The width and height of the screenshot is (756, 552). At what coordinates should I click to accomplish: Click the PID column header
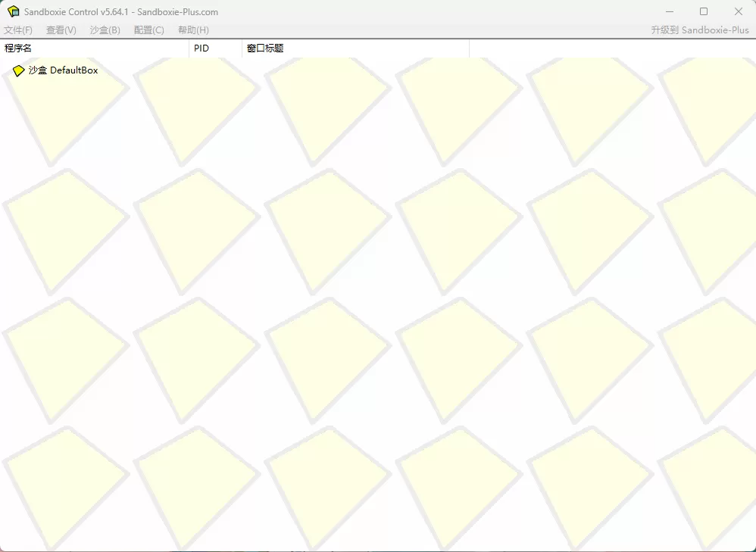[x=200, y=48]
